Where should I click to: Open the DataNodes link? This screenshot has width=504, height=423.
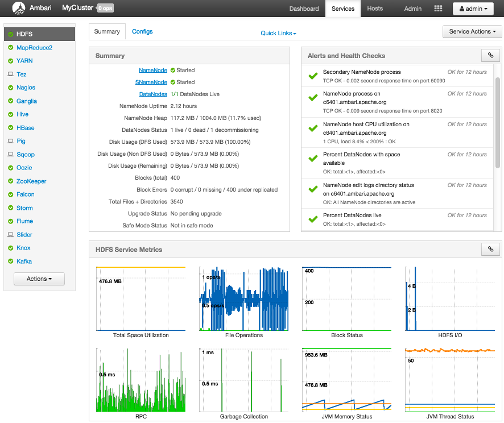click(153, 94)
